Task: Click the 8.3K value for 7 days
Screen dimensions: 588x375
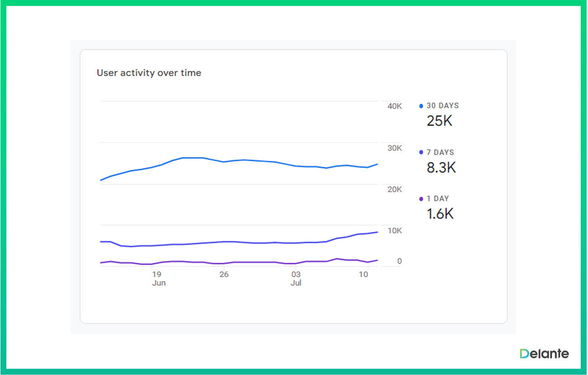Action: [x=441, y=168]
